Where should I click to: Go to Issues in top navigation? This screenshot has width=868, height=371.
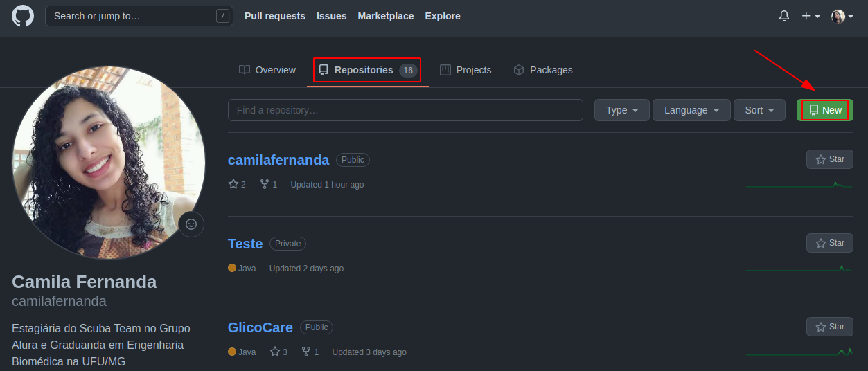[332, 16]
